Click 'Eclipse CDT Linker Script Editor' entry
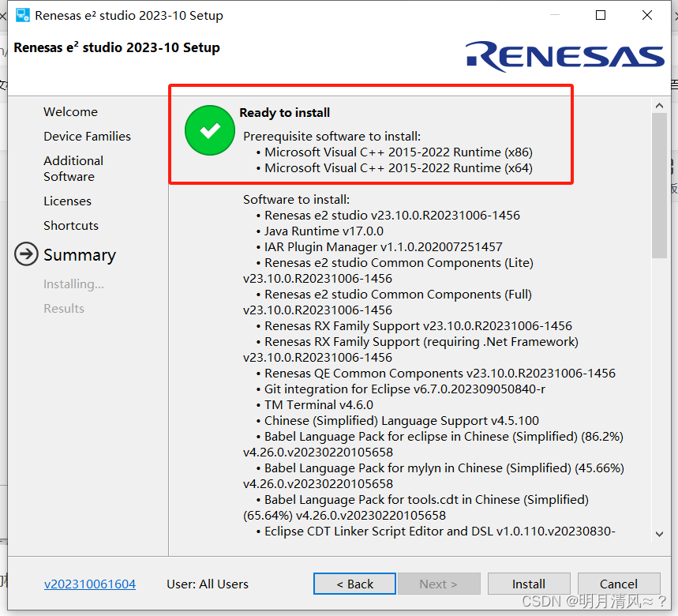678x616 pixels. coord(440,531)
